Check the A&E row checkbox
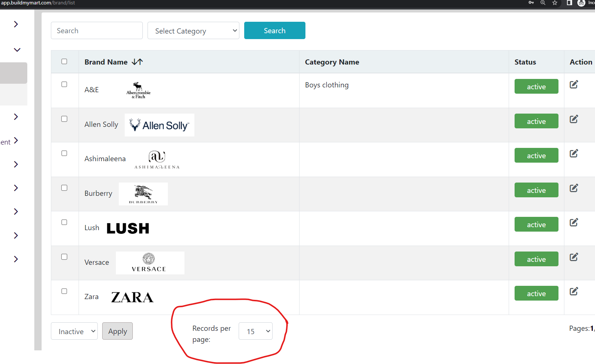The image size is (595, 364). click(64, 84)
